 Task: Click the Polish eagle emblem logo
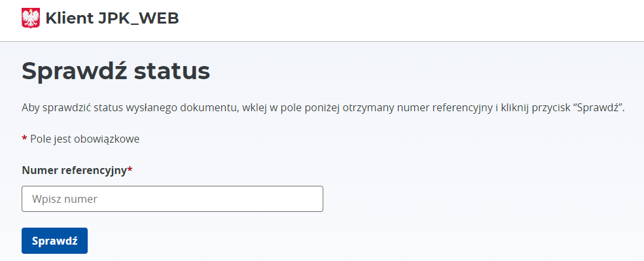click(x=30, y=18)
